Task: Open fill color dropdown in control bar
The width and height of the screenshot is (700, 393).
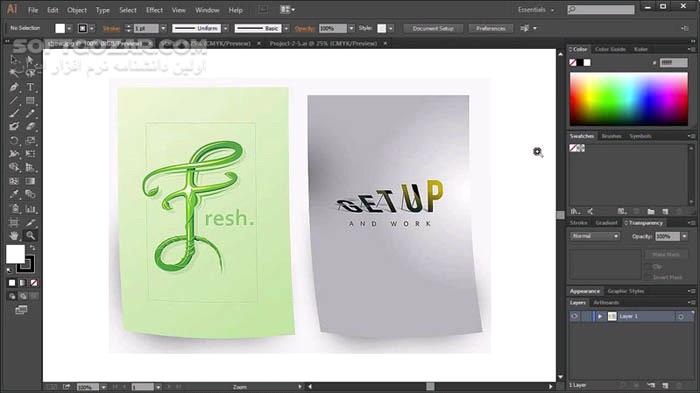Action: click(69, 28)
